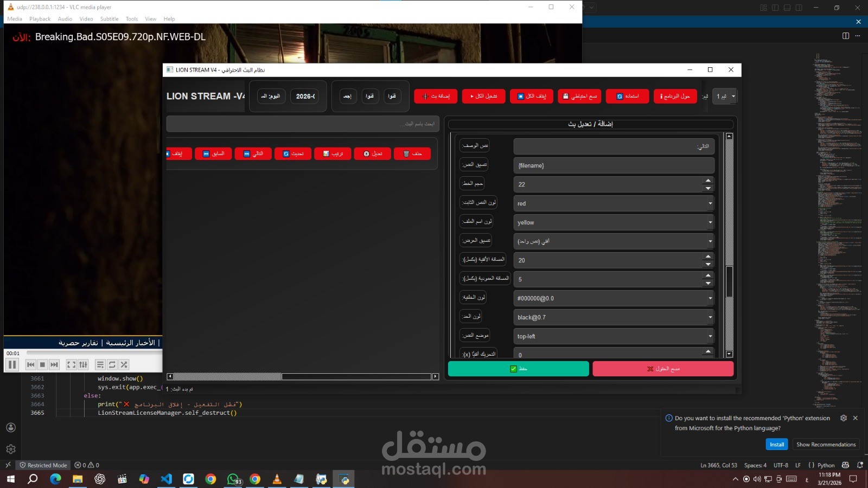Viewport: 868px width, 488px height.
Task: Click form scrollbar up arrow
Action: 729,136
